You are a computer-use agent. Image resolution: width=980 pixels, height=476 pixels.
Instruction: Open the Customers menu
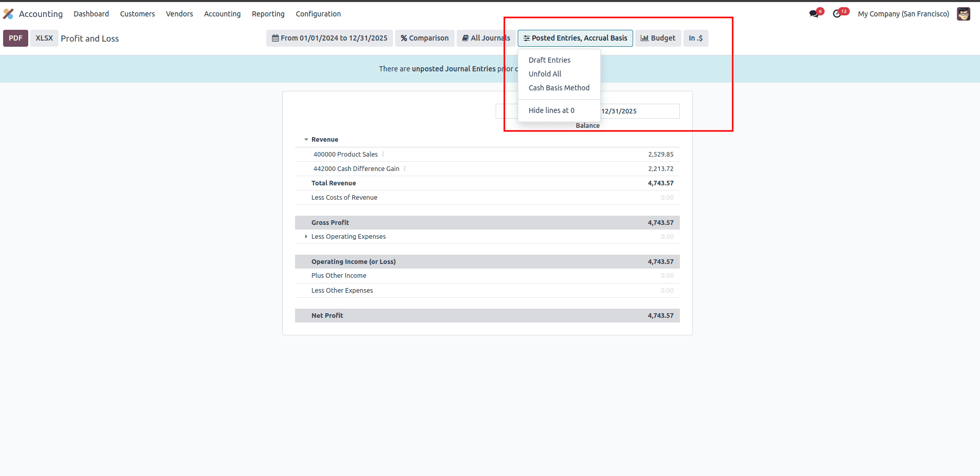[138, 14]
